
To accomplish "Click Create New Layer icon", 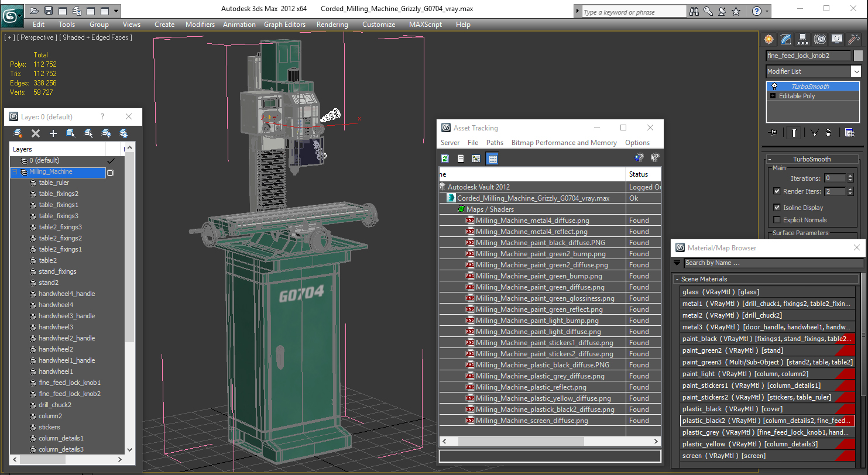I will click(x=18, y=133).
